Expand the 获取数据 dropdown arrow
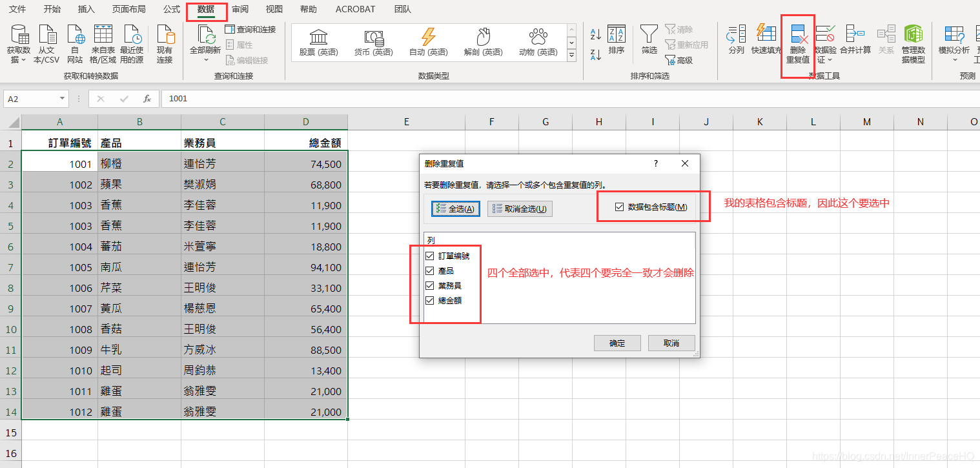The image size is (980, 468). point(24,60)
